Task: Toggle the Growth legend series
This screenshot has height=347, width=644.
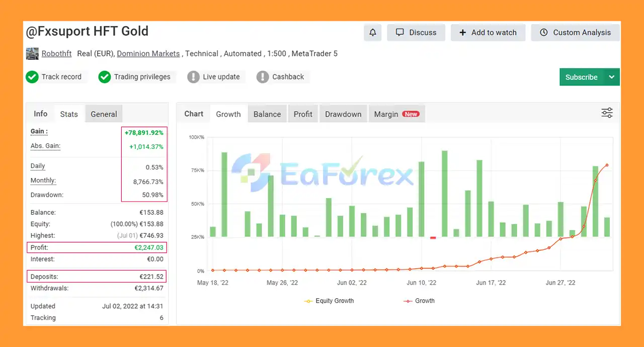Action: [x=419, y=301]
